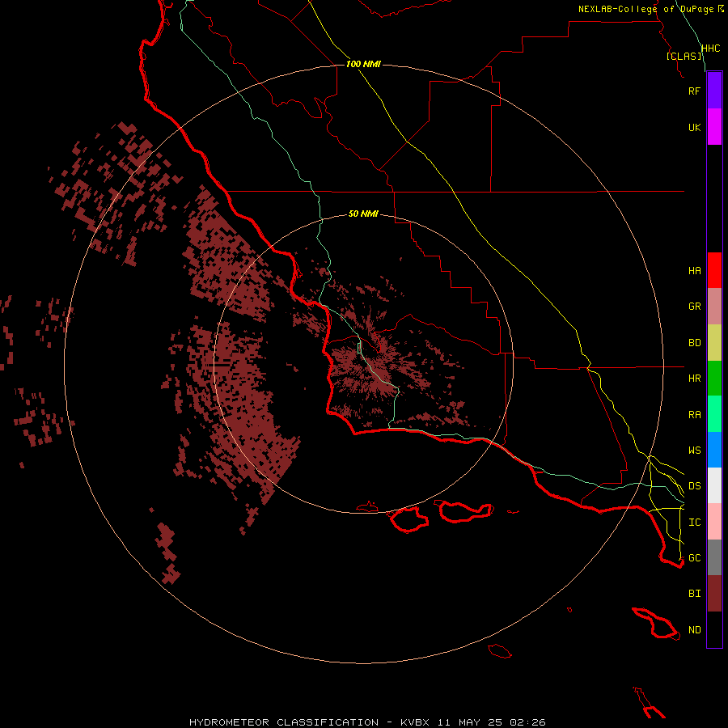This screenshot has height=728, width=728.
Task: Click the "RA" legend label
Action: point(694,415)
